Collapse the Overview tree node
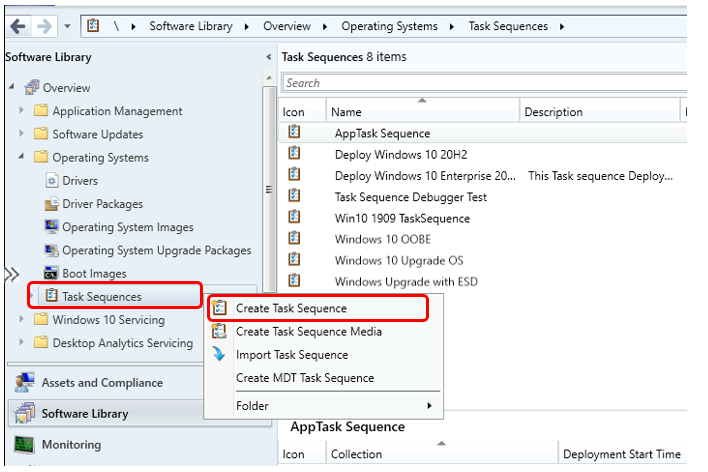The image size is (708, 472). (x=12, y=87)
